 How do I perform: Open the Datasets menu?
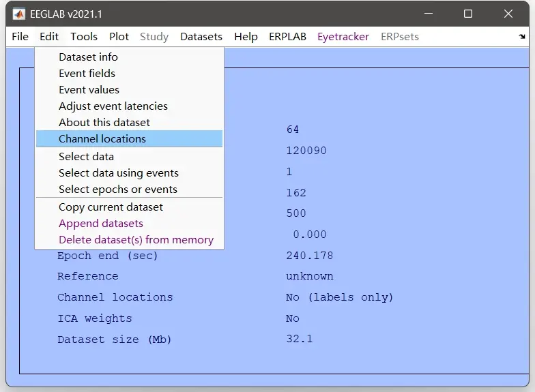[x=201, y=37]
